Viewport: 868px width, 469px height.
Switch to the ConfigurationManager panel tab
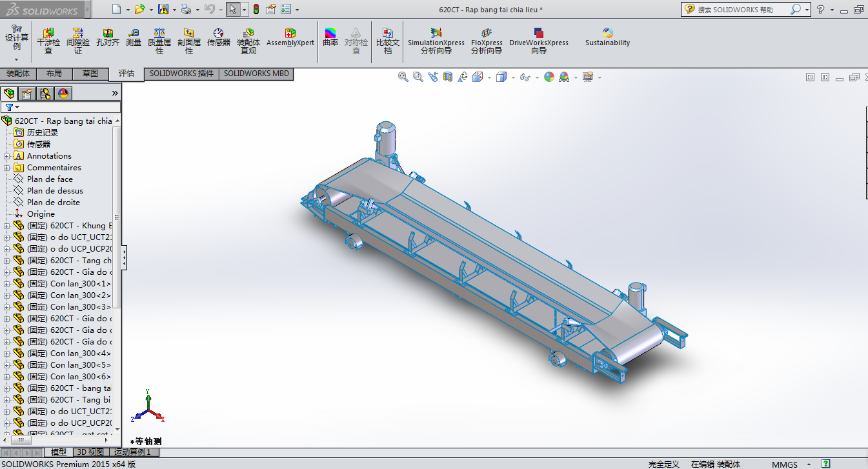pyautogui.click(x=45, y=94)
